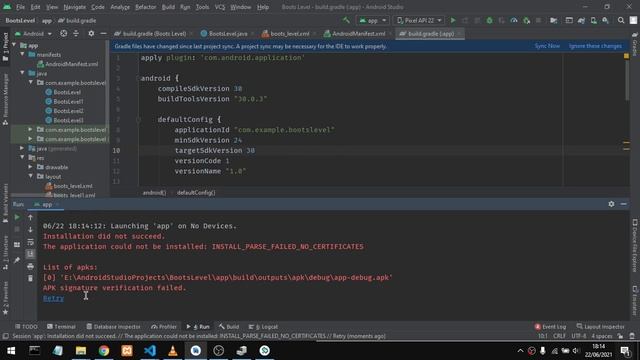Open VLC from the taskbar
Screen dimensions: 640x360
pos(173,351)
